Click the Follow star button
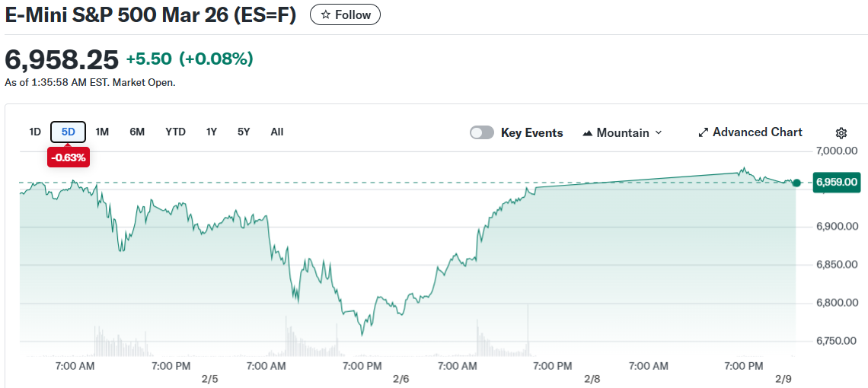The height and width of the screenshot is (388, 868). pyautogui.click(x=345, y=15)
